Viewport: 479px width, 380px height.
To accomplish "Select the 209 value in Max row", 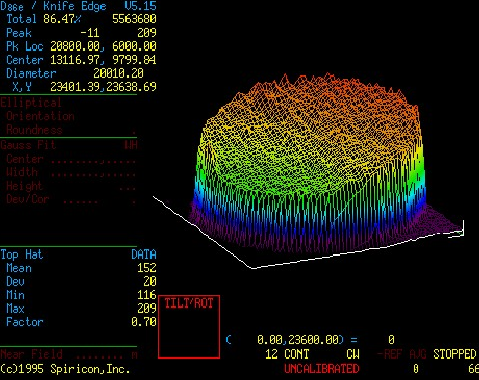I will tap(147, 308).
